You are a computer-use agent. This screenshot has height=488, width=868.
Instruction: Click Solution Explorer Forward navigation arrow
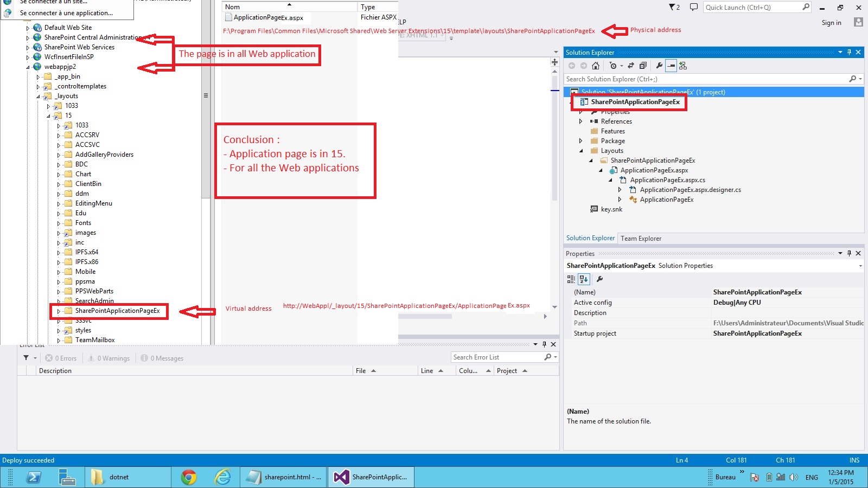point(584,66)
